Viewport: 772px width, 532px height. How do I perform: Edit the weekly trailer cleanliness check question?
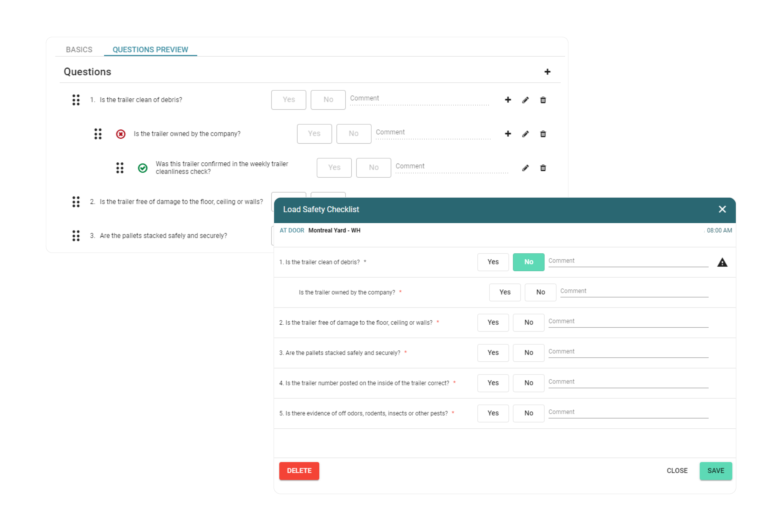point(526,168)
